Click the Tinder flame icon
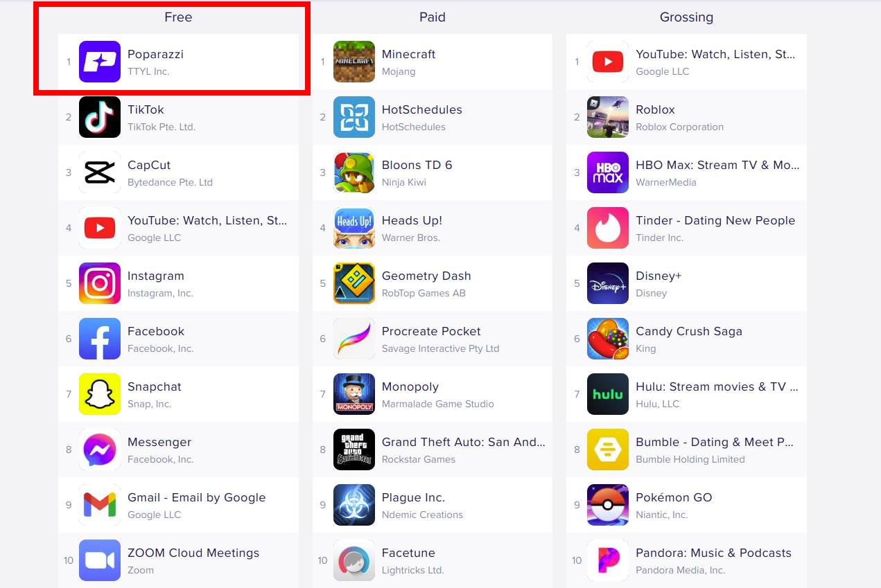Image resolution: width=881 pixels, height=588 pixels. click(x=608, y=228)
